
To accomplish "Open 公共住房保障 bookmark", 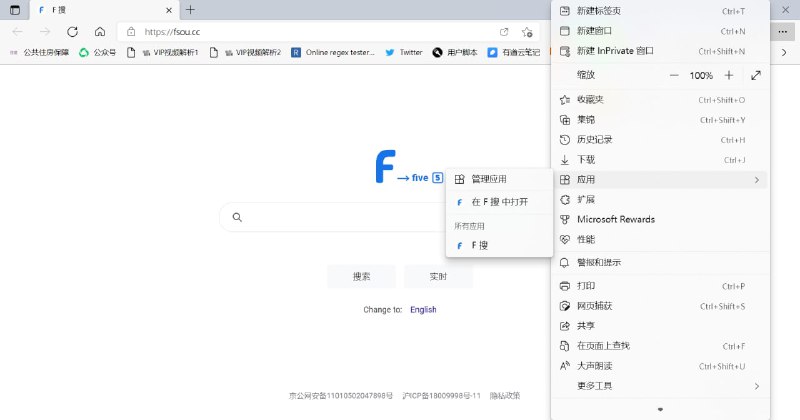I will tap(39, 52).
